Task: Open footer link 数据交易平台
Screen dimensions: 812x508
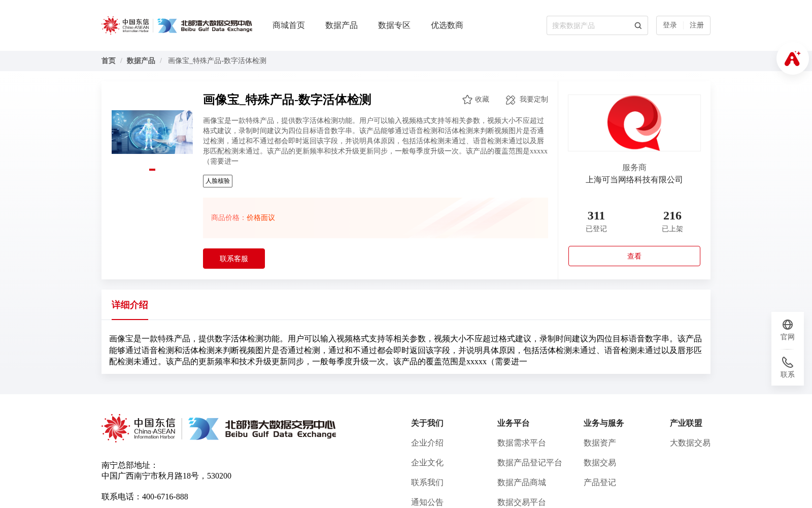Action: tap(522, 502)
